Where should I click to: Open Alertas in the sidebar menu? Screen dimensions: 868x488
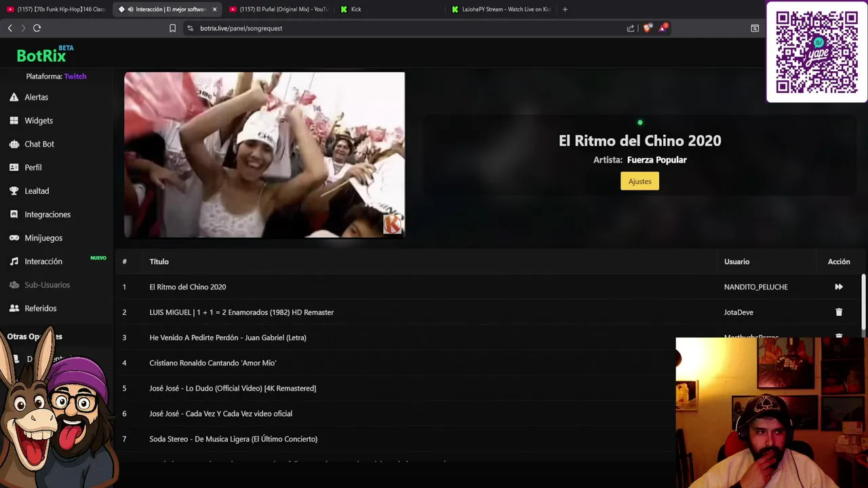pyautogui.click(x=37, y=98)
